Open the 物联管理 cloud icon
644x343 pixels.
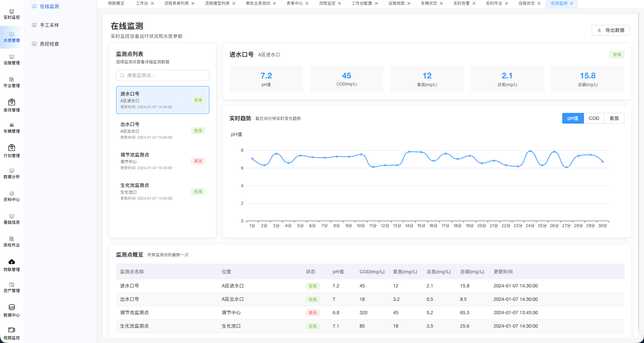[12, 262]
